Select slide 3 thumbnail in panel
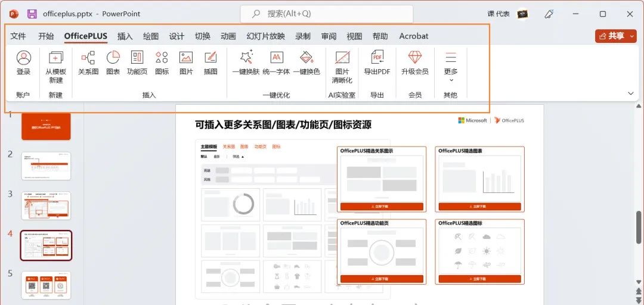 click(x=46, y=206)
